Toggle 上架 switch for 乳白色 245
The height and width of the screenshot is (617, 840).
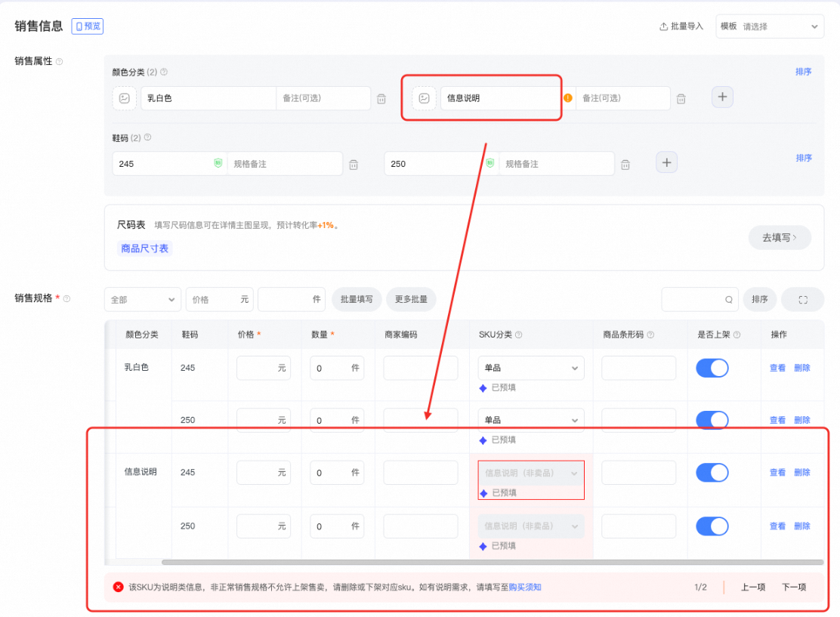[x=712, y=368]
